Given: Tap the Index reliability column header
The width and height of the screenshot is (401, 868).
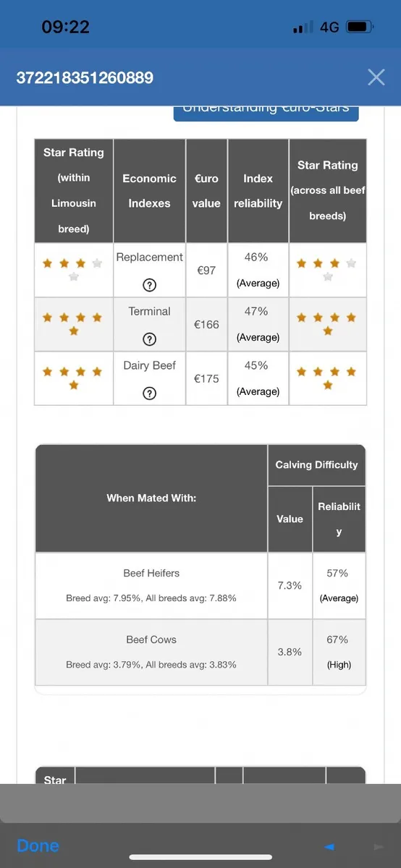Looking at the screenshot, I should click(x=258, y=191).
